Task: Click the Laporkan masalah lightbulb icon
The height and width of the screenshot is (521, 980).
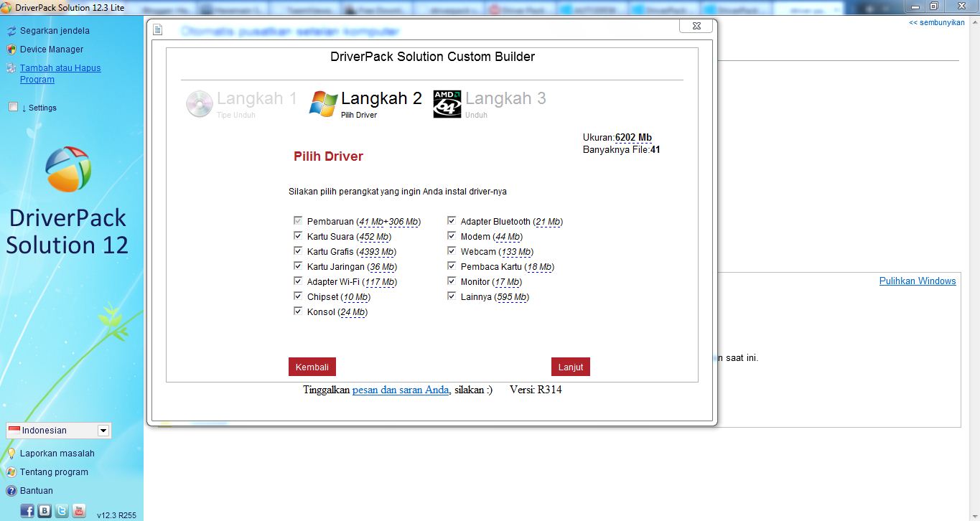Action: (x=11, y=454)
